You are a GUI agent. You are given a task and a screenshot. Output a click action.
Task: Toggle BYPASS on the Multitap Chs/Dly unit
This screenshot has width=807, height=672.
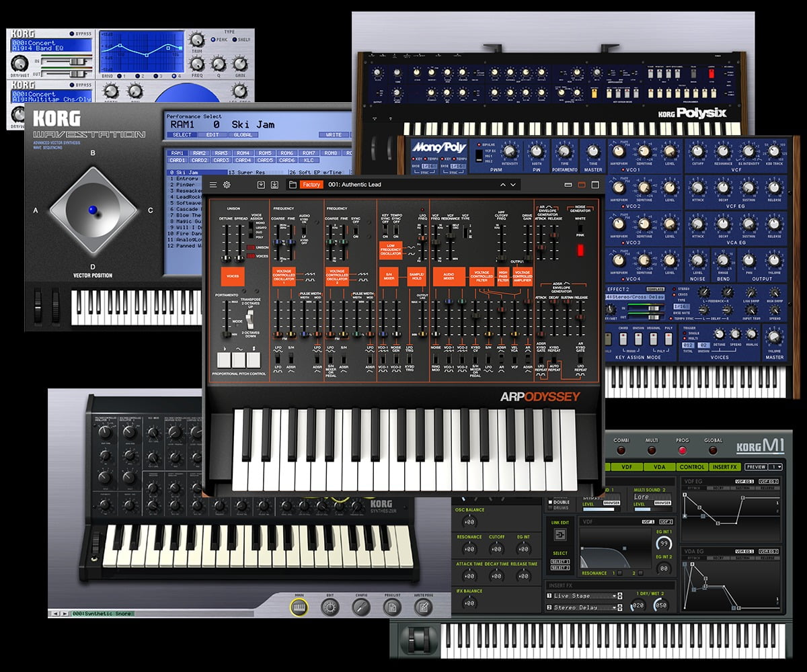coord(72,85)
